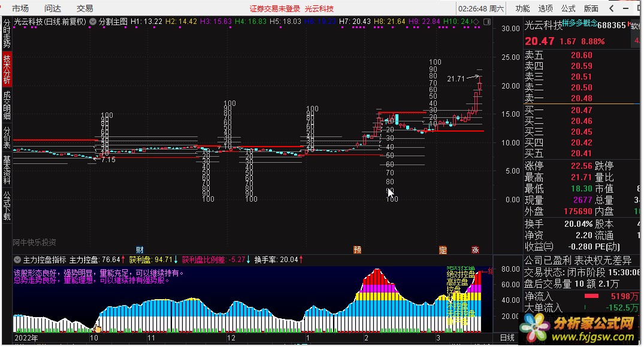This screenshot has height=347, width=644.
Task: Click the 现量 value 2677
Action: [582, 200]
